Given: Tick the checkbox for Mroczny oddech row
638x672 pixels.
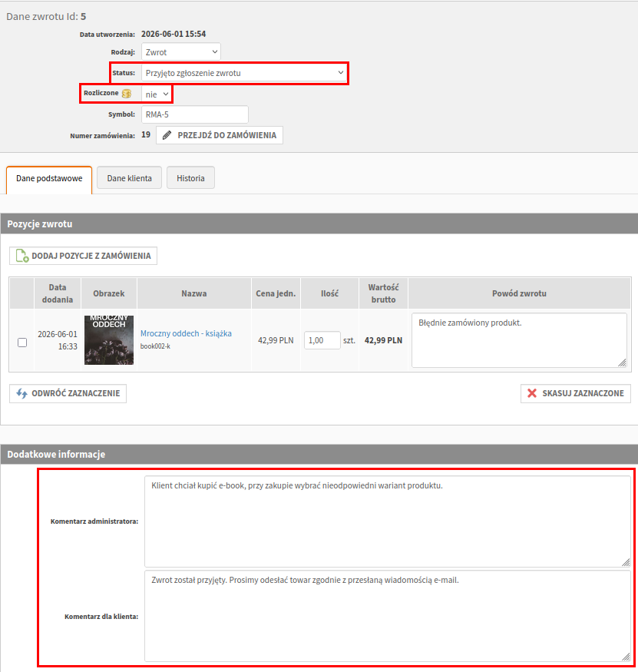Looking at the screenshot, I should (x=22, y=343).
